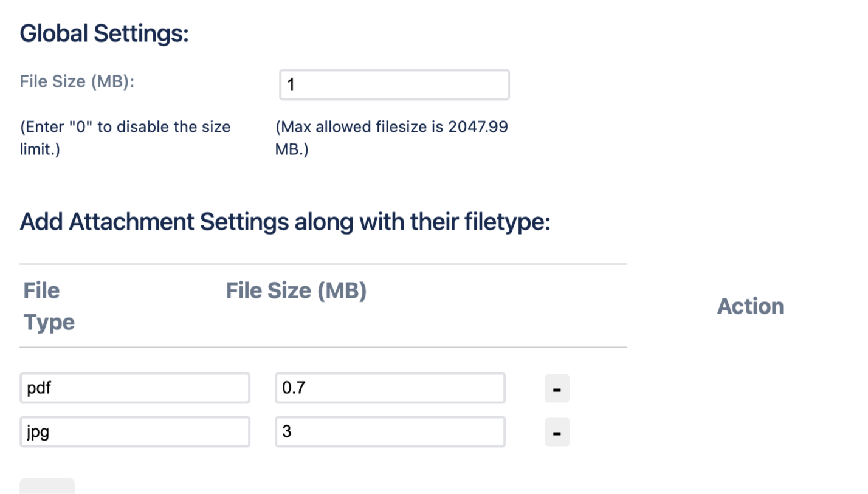Focus the global File Size input

(x=394, y=84)
